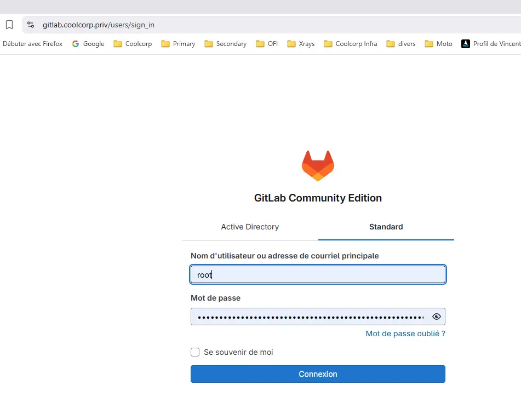Focus the username field containing root

click(318, 274)
